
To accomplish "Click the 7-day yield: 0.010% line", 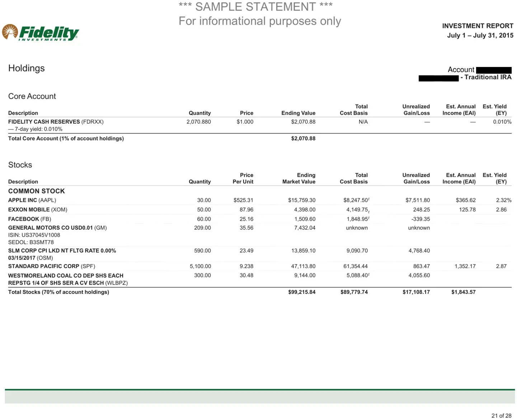I will pos(35,129).
